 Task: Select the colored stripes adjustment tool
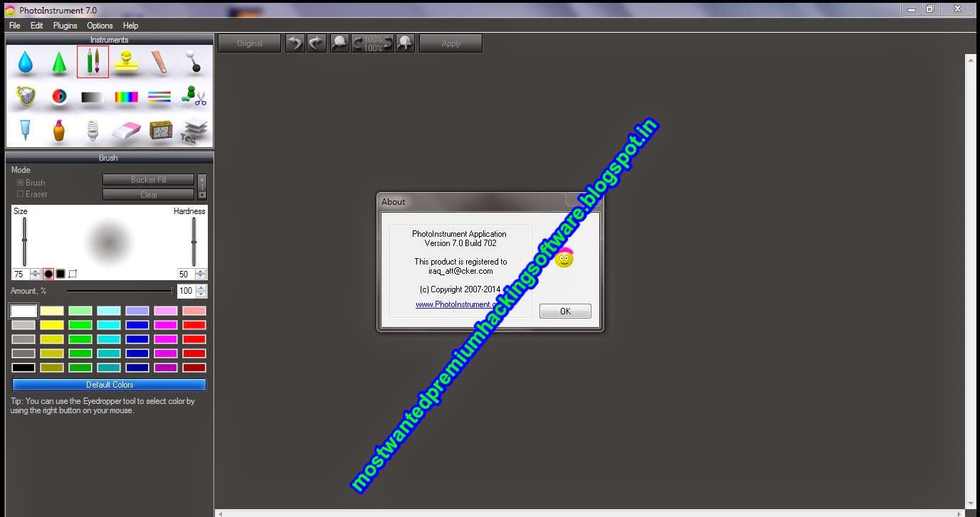[x=160, y=97]
